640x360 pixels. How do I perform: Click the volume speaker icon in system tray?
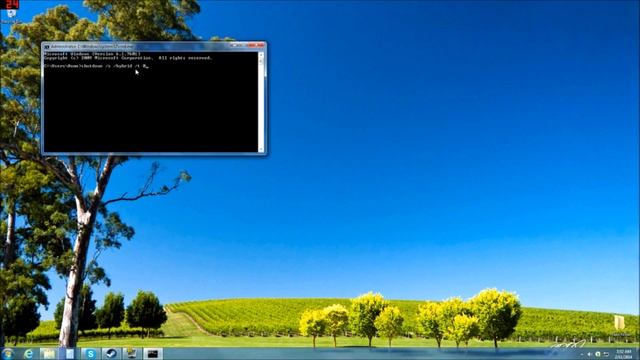(589, 354)
